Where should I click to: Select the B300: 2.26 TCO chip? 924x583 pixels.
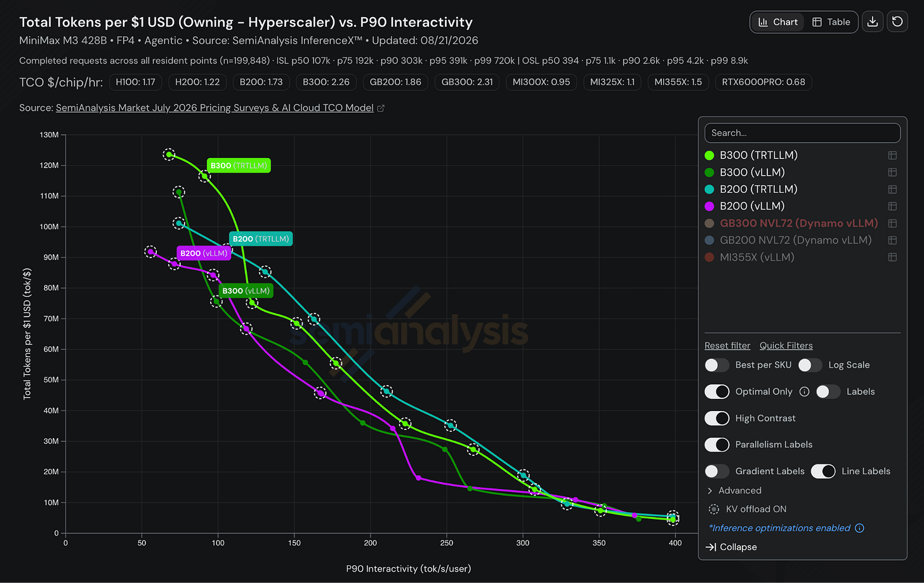point(326,82)
